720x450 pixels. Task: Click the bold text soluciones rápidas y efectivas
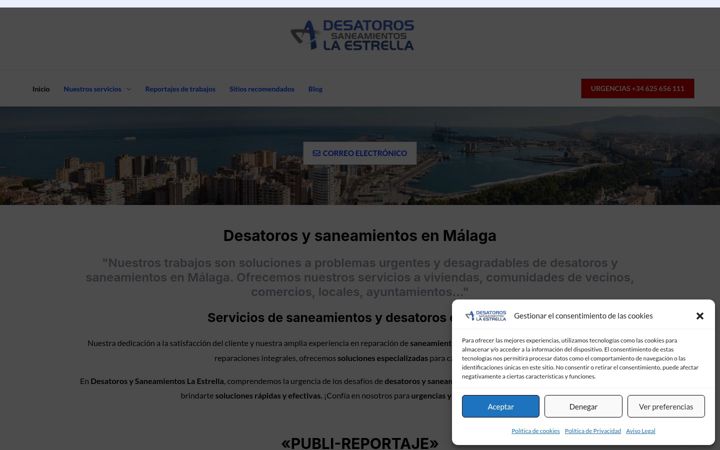[x=269, y=395]
